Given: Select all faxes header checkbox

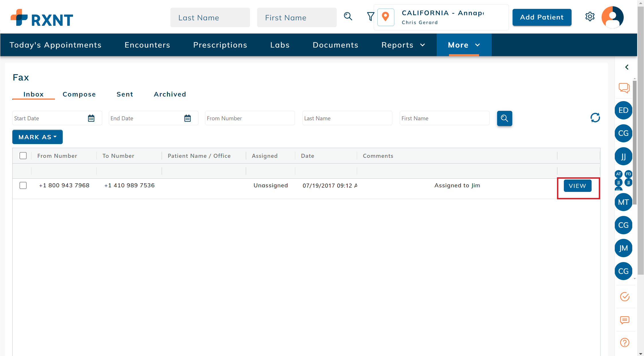Looking at the screenshot, I should coord(23,156).
